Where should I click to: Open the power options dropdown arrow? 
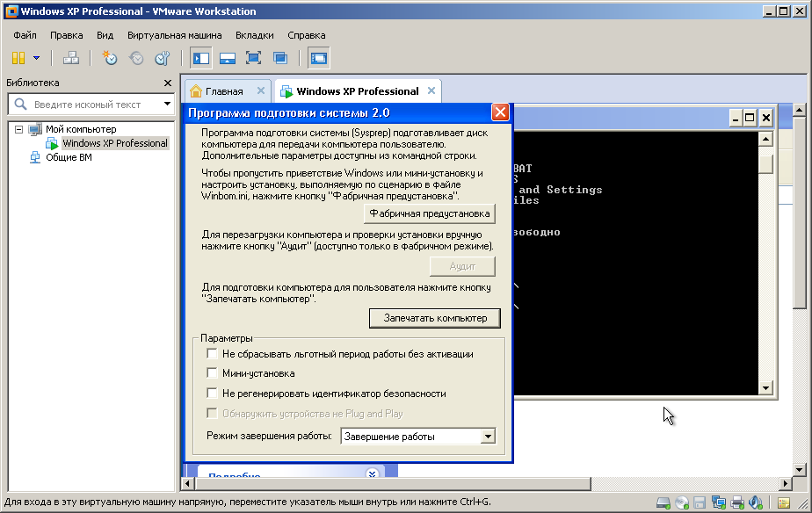36,58
